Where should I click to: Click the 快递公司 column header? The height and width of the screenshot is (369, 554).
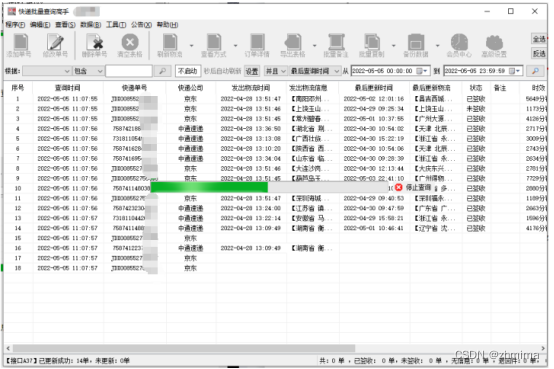pos(190,88)
